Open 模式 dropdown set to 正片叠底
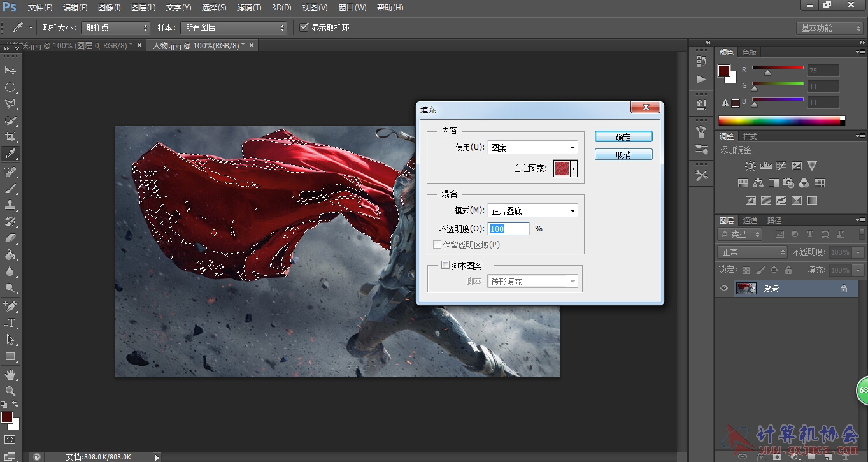Image resolution: width=868 pixels, height=462 pixels. click(532, 211)
